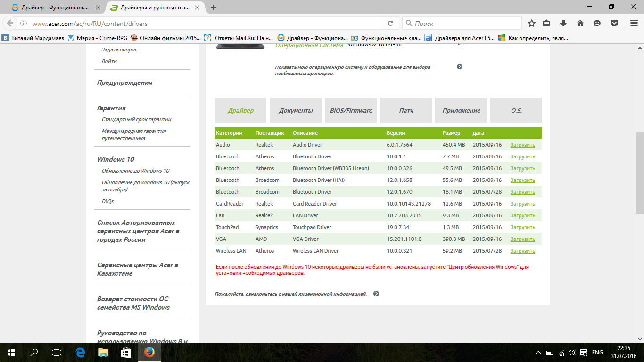This screenshot has width=644, height=362.
Task: Open the 'FAQs' sidebar link
Action: coord(107,201)
